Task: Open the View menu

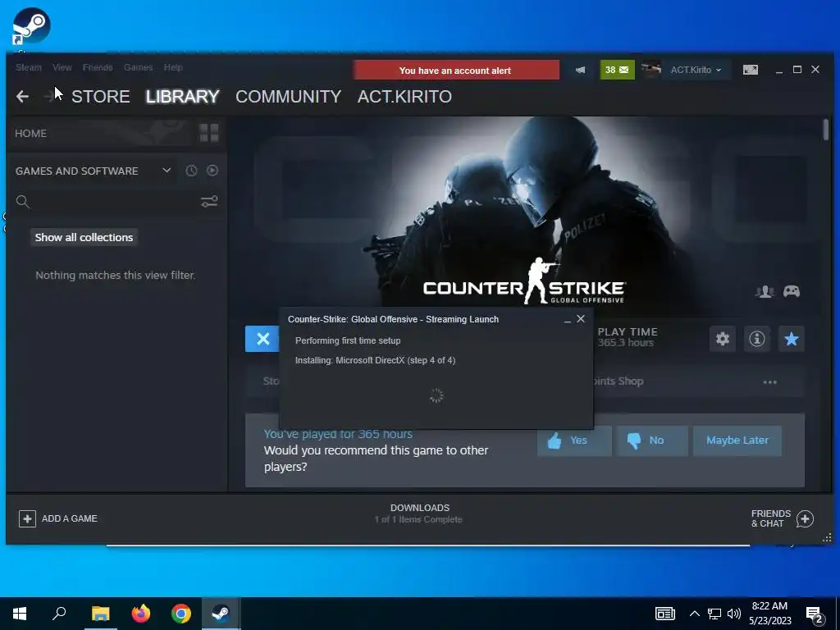Action: (x=62, y=67)
